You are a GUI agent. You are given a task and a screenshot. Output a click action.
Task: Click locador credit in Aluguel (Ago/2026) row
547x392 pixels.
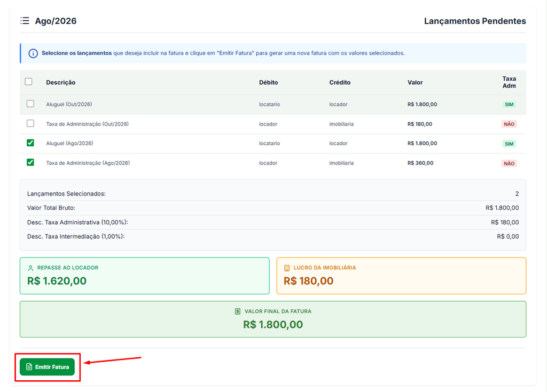coord(338,143)
